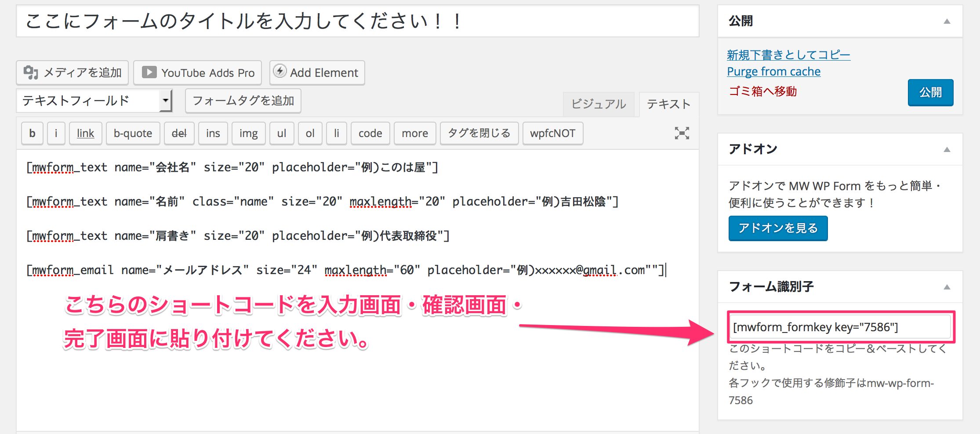The height and width of the screenshot is (434, 980).
Task: Insert a link tag
Action: (85, 133)
